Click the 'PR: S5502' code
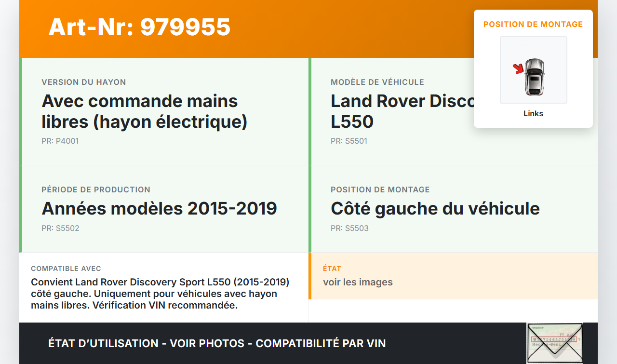This screenshot has height=364, width=617. tap(60, 229)
